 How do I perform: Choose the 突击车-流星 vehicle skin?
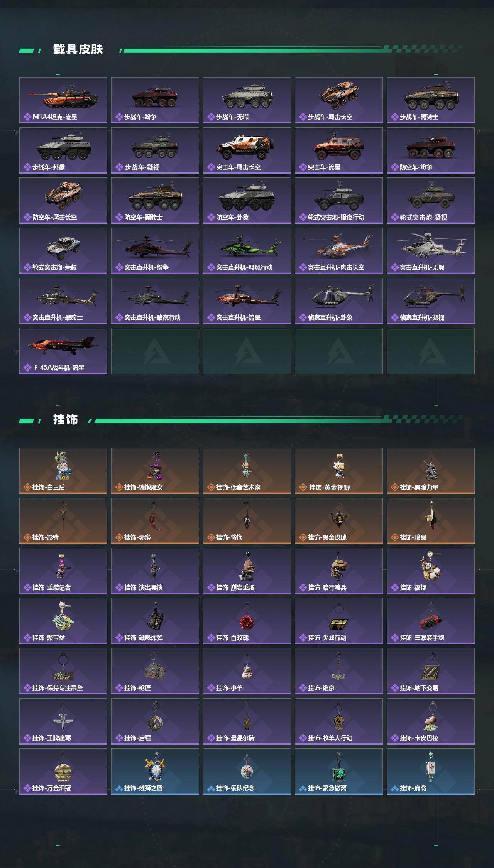click(339, 150)
